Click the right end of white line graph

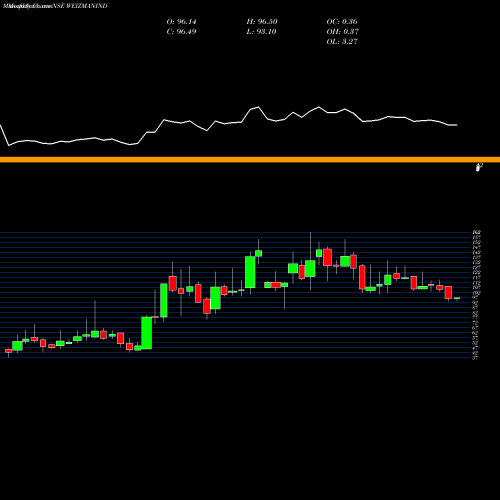[x=456, y=125]
